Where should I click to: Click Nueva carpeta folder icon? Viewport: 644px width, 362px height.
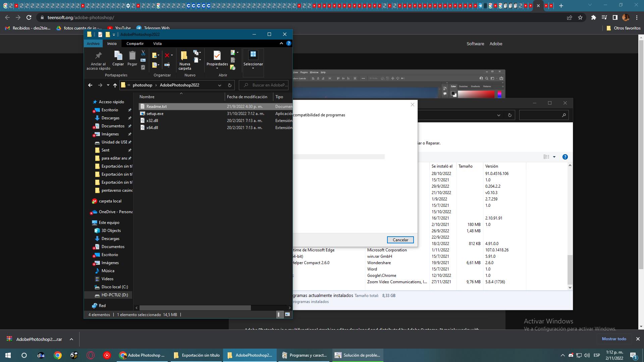[184, 56]
